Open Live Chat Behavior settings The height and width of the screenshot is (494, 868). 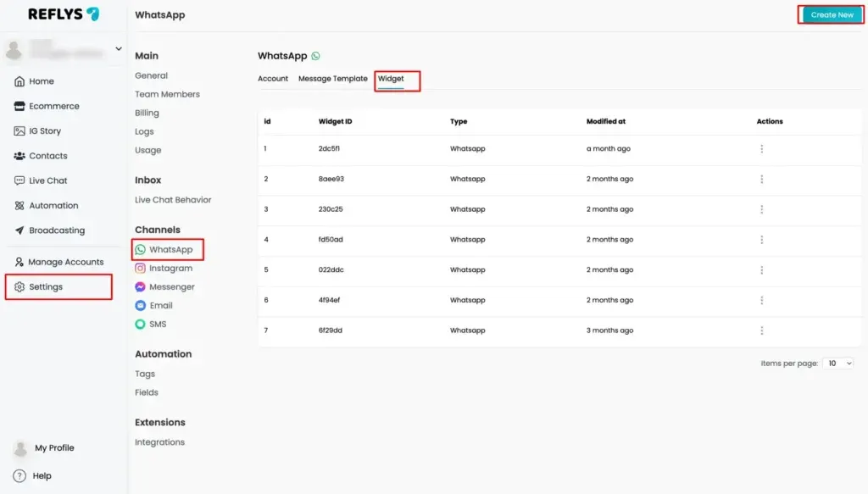(173, 200)
